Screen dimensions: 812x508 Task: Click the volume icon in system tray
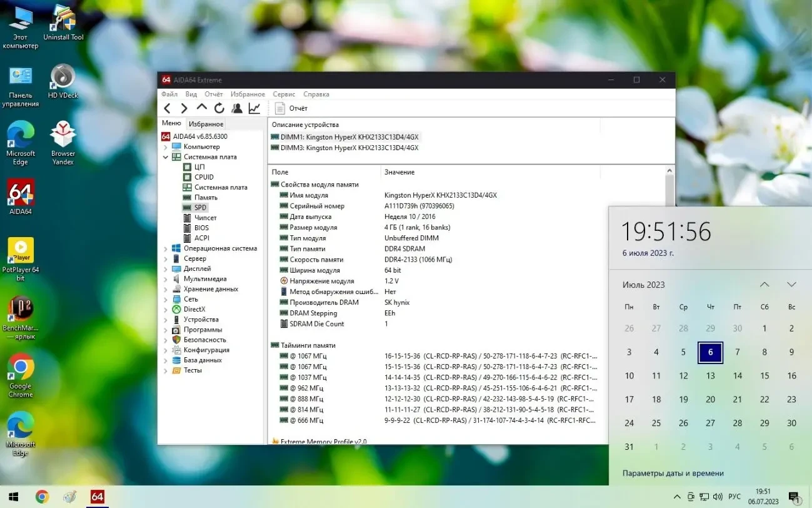coord(716,496)
